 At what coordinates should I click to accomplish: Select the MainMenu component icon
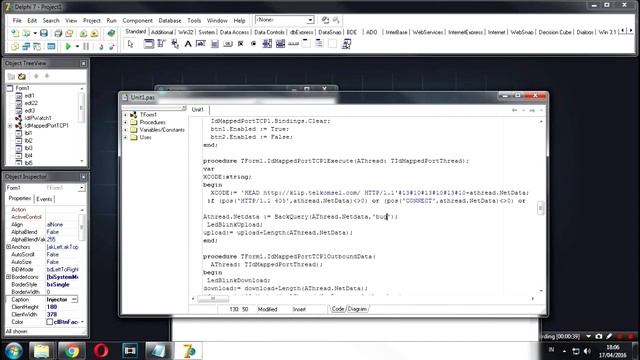(162, 44)
